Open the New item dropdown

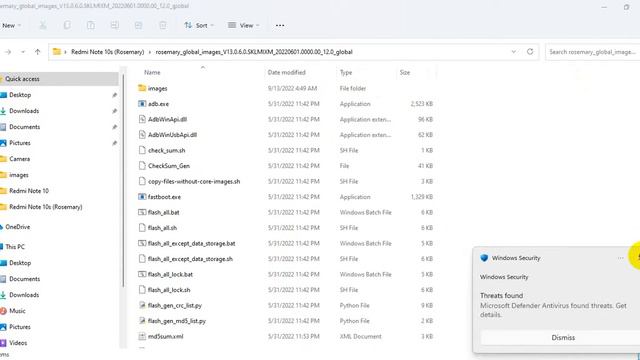[11, 25]
